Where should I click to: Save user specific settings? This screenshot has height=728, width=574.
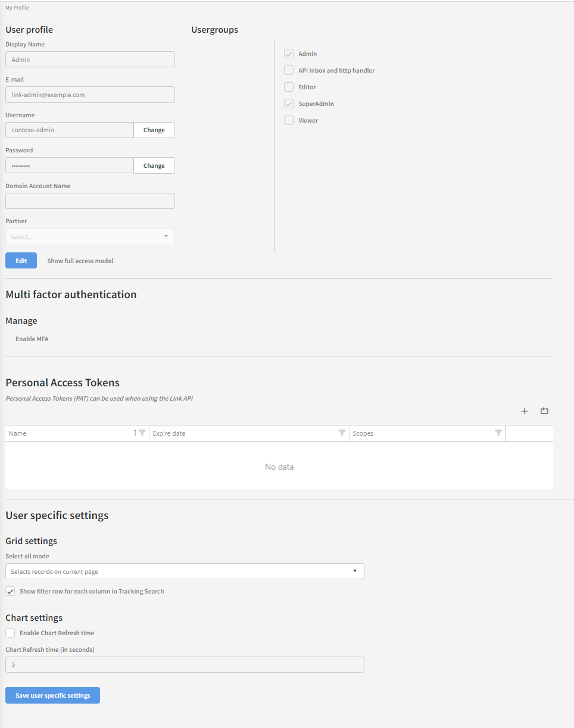[x=52, y=695]
